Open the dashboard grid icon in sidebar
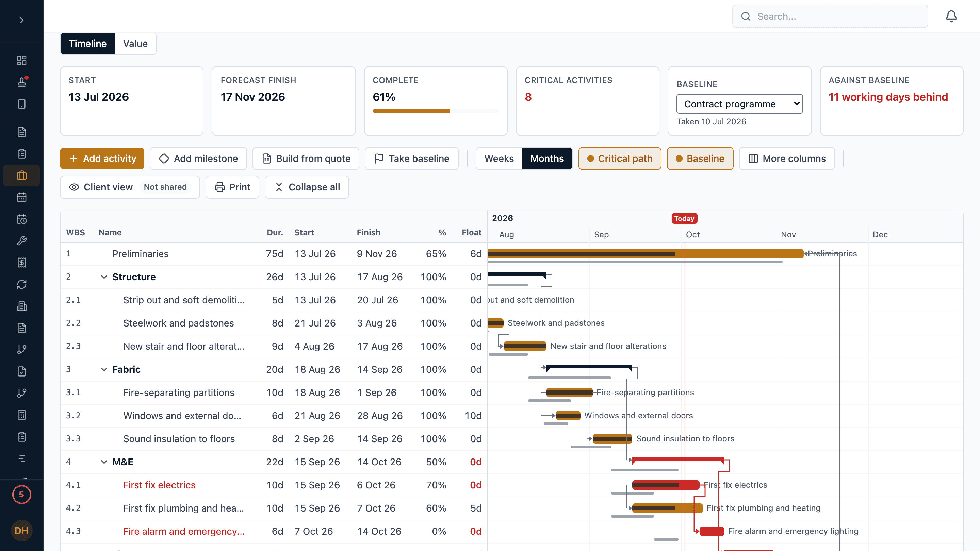The image size is (980, 551). (x=22, y=61)
